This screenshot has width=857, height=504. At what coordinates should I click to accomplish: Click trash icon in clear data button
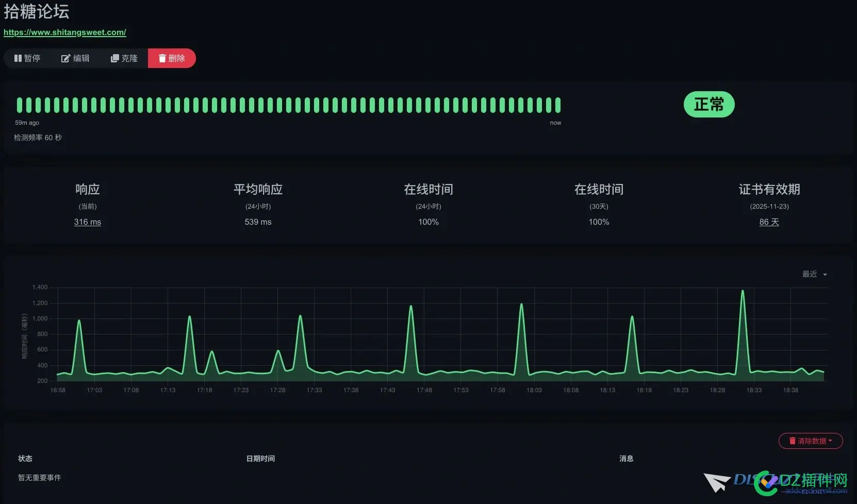click(793, 441)
